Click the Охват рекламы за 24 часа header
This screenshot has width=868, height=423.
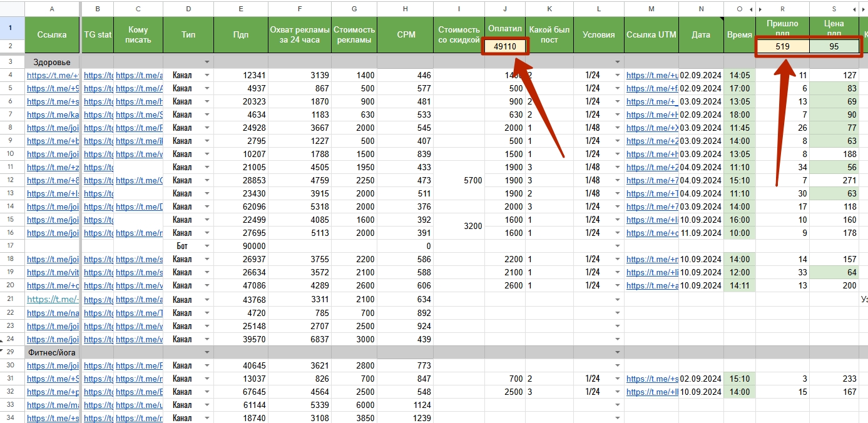(x=300, y=35)
